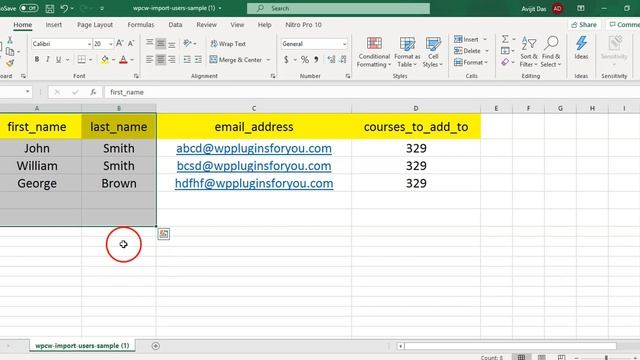Click Increase Decimal icon

point(331,60)
